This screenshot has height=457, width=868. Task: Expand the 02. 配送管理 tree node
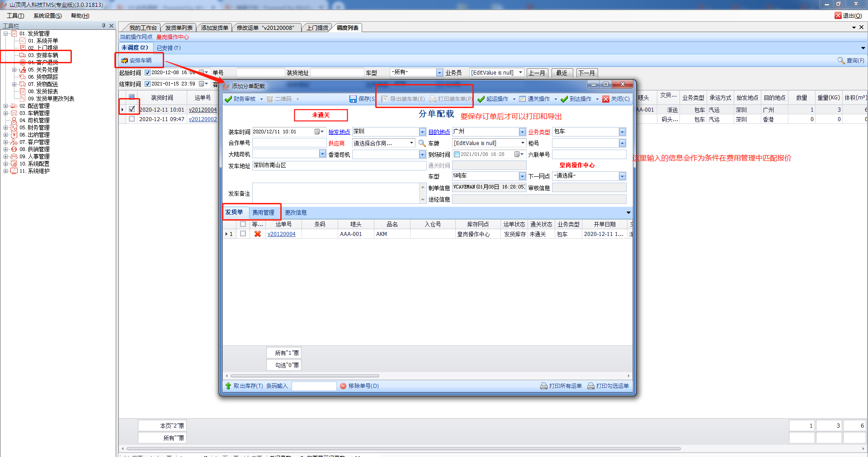coord(5,106)
